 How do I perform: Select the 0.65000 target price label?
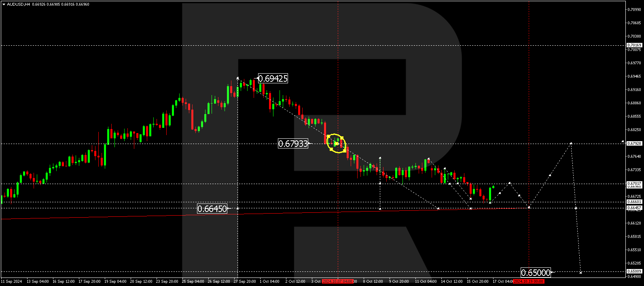pos(536,273)
